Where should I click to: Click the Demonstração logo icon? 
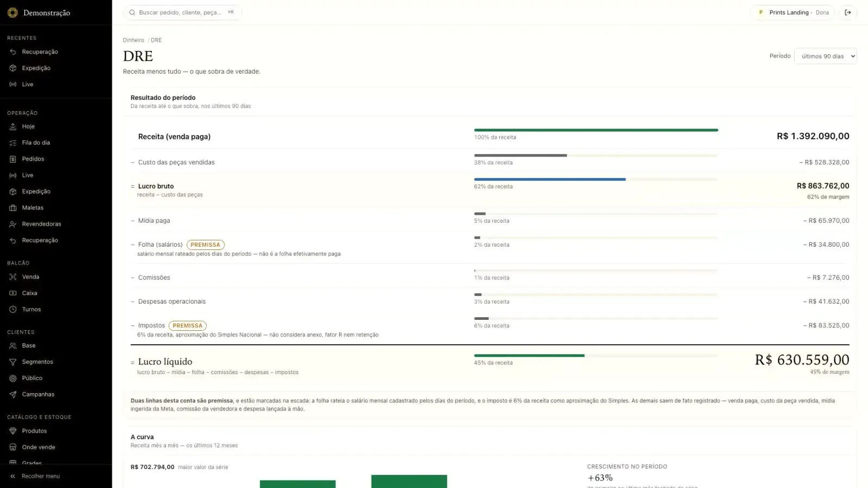pos(12,12)
